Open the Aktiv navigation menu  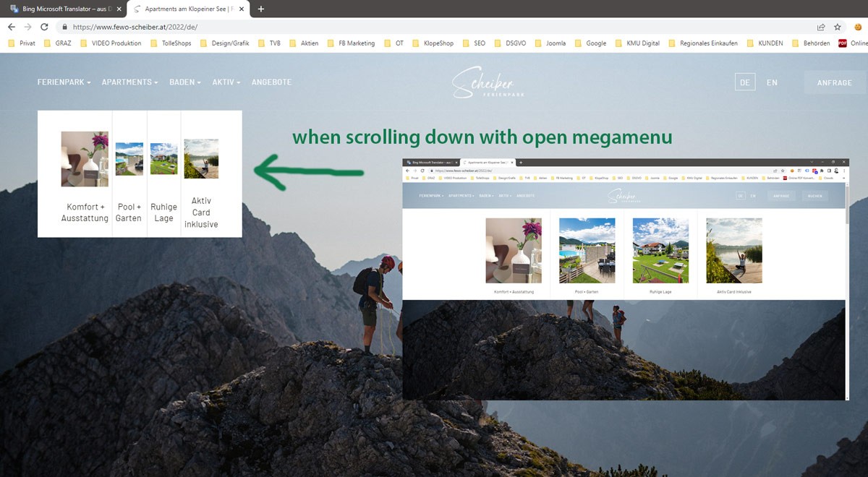pyautogui.click(x=226, y=82)
